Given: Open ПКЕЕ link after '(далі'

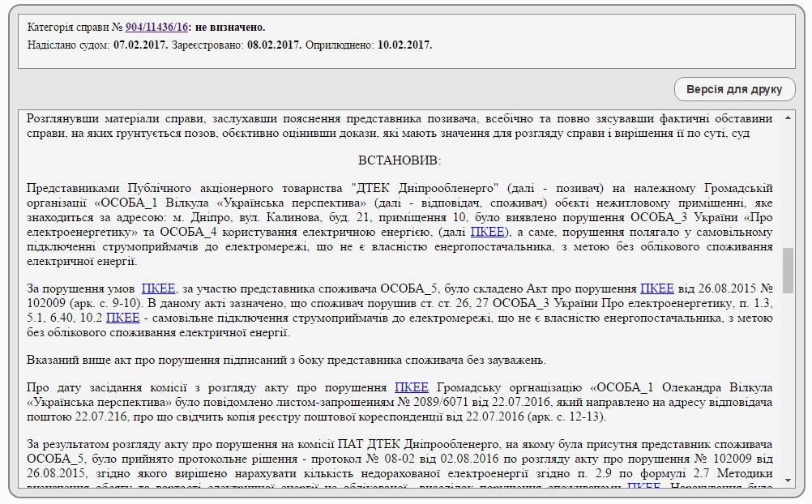Looking at the screenshot, I should click(x=488, y=233).
